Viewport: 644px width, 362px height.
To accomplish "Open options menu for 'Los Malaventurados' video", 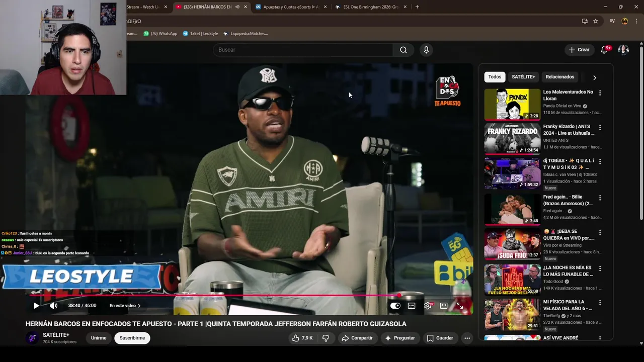I will pos(600,93).
